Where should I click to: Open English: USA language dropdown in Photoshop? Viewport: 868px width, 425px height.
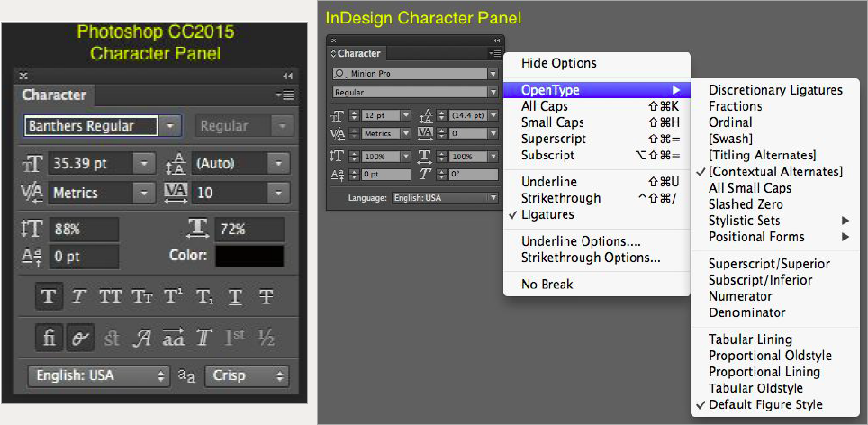[98, 375]
